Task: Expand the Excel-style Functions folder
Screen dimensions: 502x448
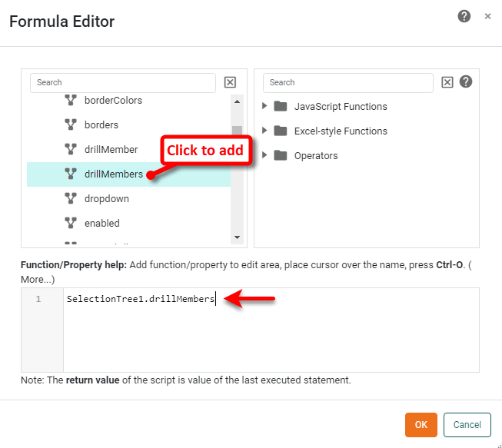Action: pyautogui.click(x=265, y=131)
